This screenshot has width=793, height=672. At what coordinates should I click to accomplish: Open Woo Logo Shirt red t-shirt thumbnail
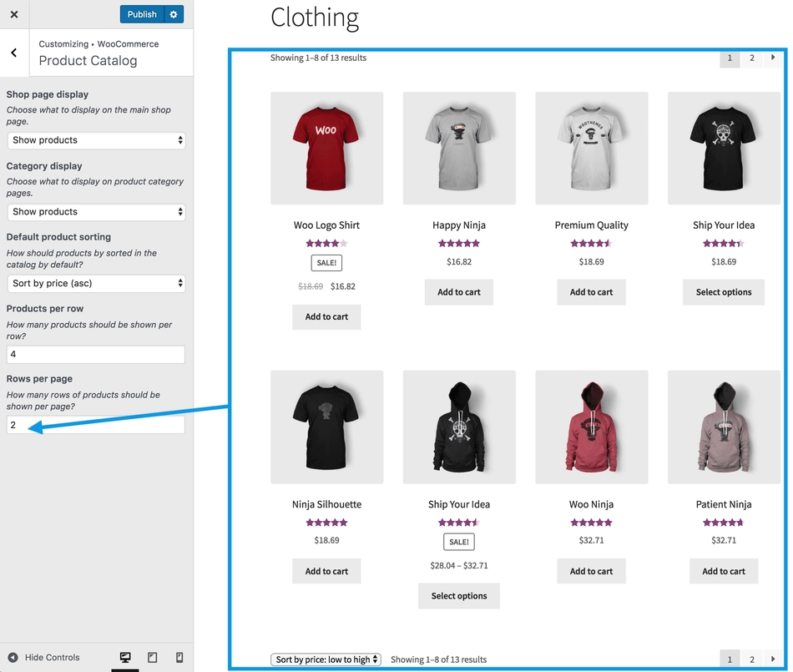(x=326, y=148)
